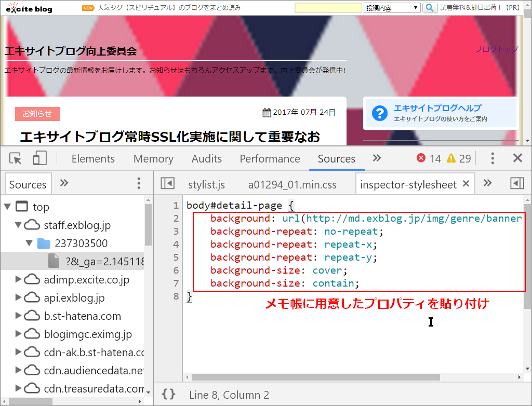The width and height of the screenshot is (532, 406).
Task: Select the 237303500 folder
Action: click(81, 243)
